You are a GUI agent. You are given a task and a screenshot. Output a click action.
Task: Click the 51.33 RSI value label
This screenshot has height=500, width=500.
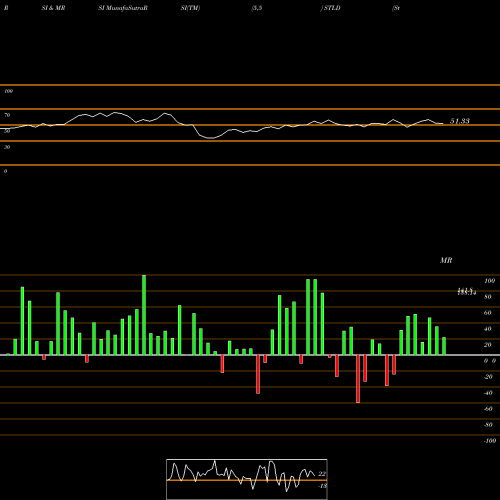[x=460, y=121]
